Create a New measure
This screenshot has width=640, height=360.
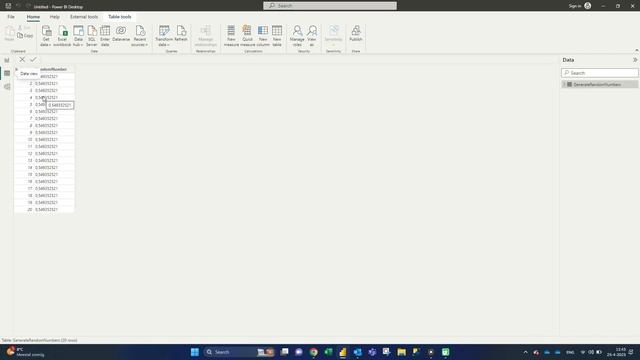[x=231, y=36]
